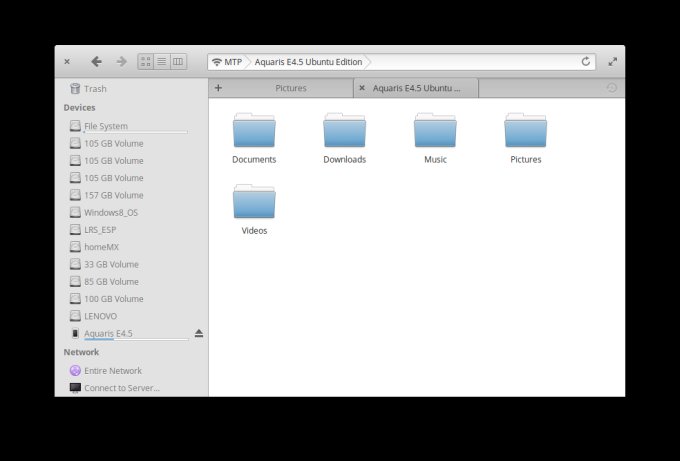Collapse the Devices section header
The image size is (680, 461).
79,108
